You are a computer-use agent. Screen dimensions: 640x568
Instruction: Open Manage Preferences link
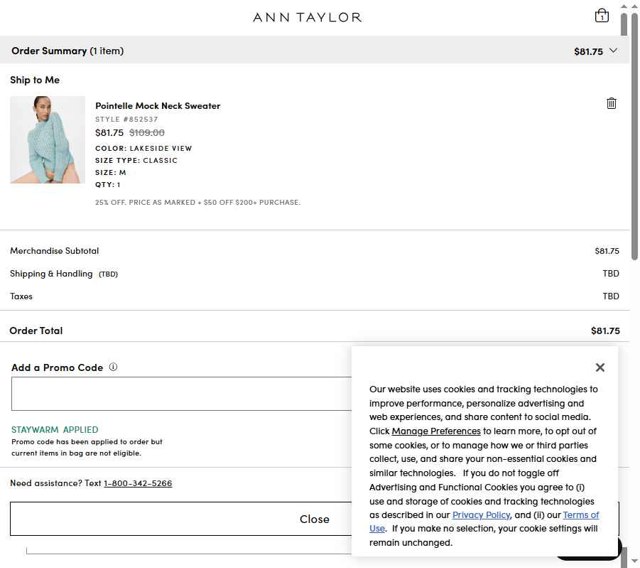pyautogui.click(x=436, y=431)
